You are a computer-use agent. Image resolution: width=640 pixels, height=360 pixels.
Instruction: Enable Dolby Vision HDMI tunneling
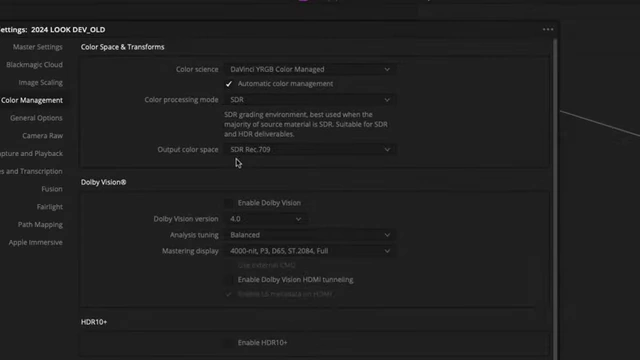(229, 280)
